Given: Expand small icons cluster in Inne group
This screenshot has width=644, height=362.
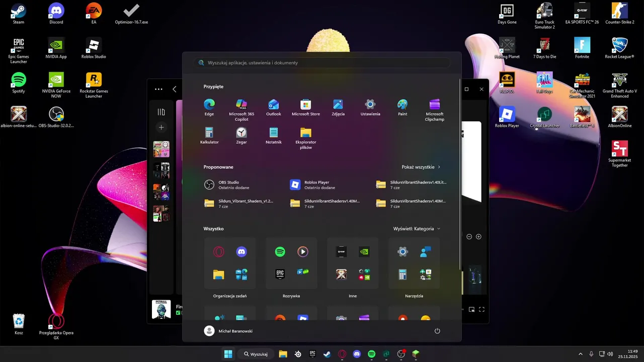Looking at the screenshot, I should (364, 275).
